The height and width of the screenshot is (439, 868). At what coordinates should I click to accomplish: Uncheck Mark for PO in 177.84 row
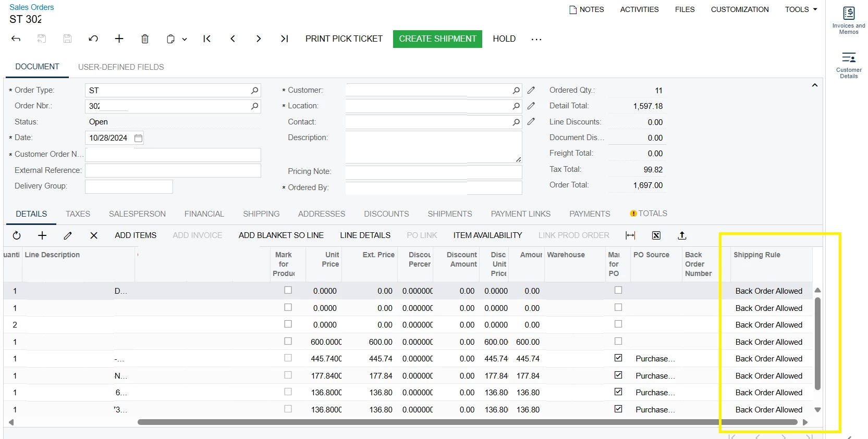[x=618, y=375]
